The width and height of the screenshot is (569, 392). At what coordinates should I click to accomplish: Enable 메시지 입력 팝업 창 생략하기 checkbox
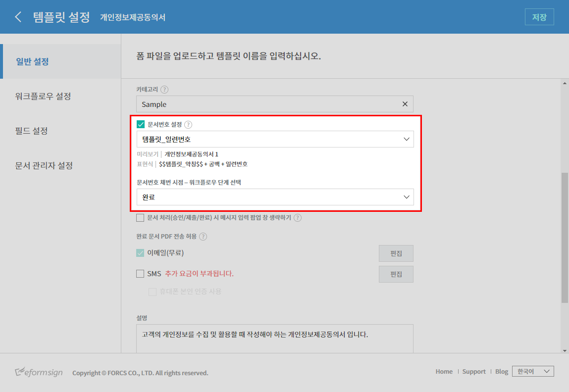point(140,218)
